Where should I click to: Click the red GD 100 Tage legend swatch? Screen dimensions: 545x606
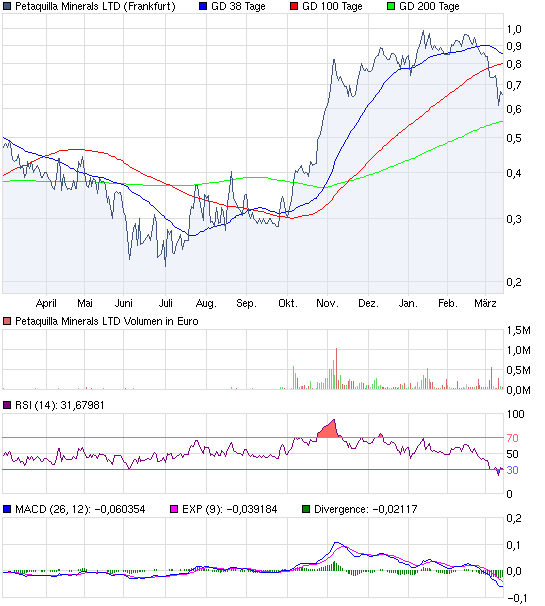tap(294, 6)
